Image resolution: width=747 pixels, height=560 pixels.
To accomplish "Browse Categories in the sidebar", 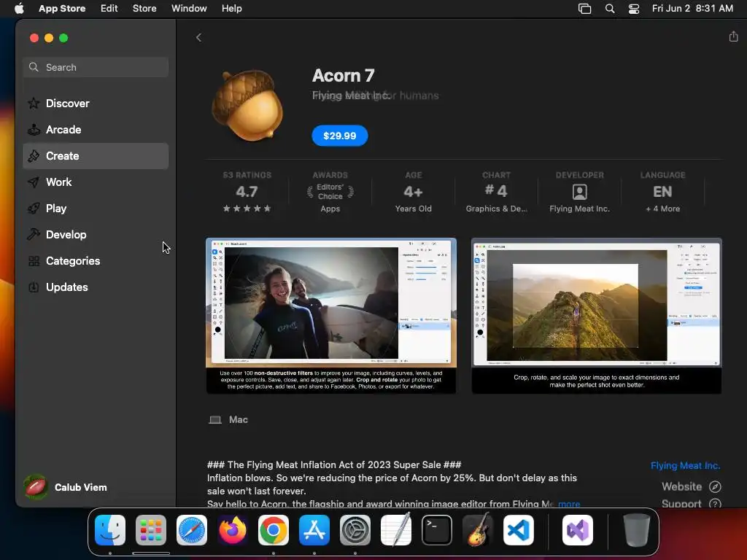I will (96, 261).
